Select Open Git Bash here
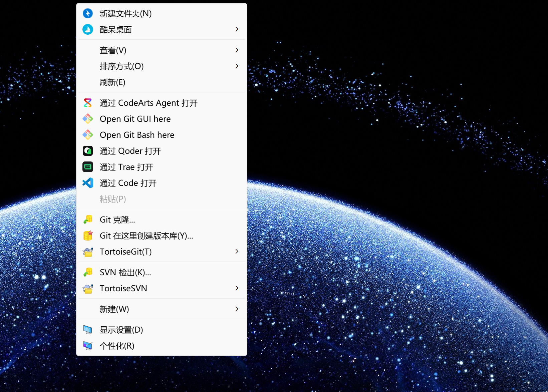548x392 pixels. 162,135
